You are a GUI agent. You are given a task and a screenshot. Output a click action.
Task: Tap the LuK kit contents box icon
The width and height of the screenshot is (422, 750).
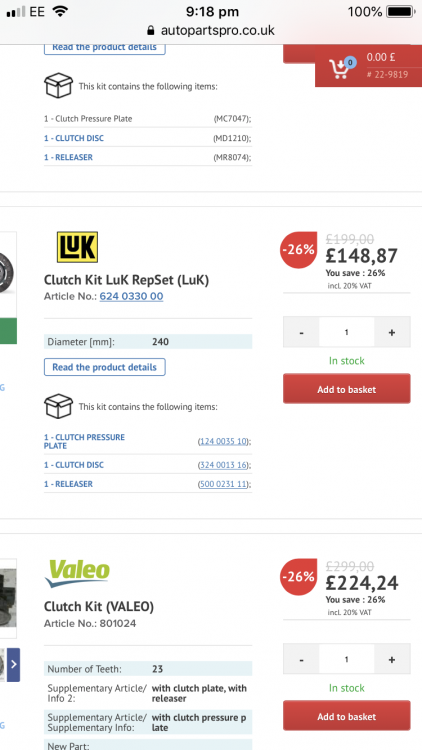click(58, 406)
